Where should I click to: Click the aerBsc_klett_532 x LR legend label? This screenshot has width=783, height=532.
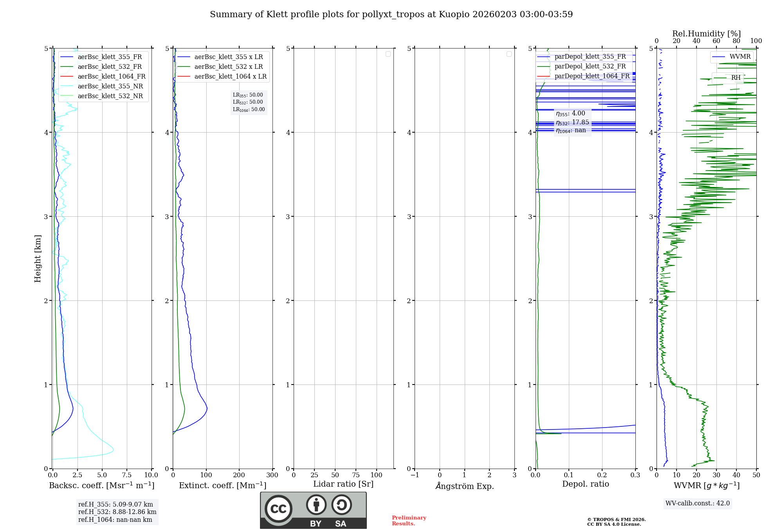228,67
